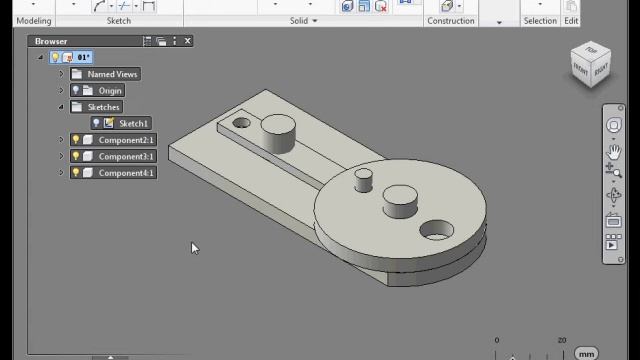Click the Component2:1 cube icon
The width and height of the screenshot is (640, 360).
tap(88, 140)
